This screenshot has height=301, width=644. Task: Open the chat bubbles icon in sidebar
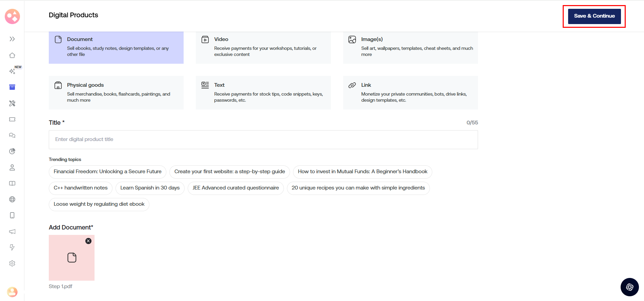(12, 135)
